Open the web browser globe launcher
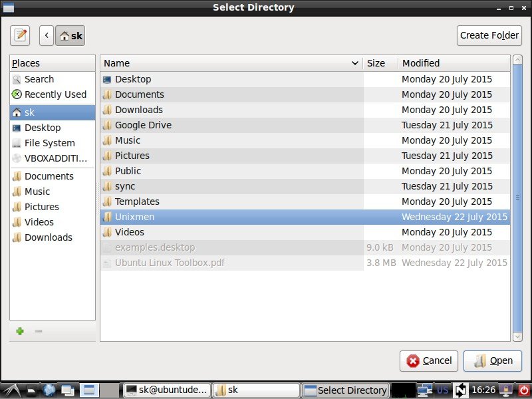The height and width of the screenshot is (399, 532). (49, 390)
